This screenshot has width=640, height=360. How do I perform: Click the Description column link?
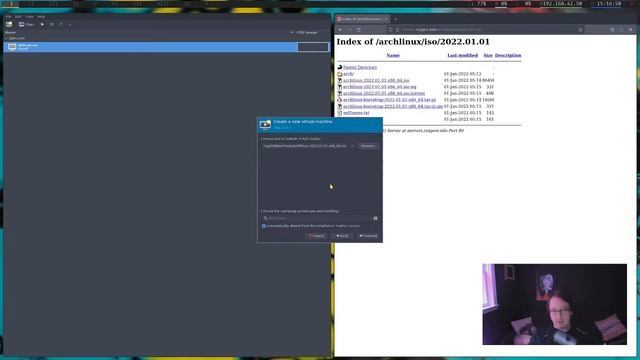pyautogui.click(x=508, y=55)
